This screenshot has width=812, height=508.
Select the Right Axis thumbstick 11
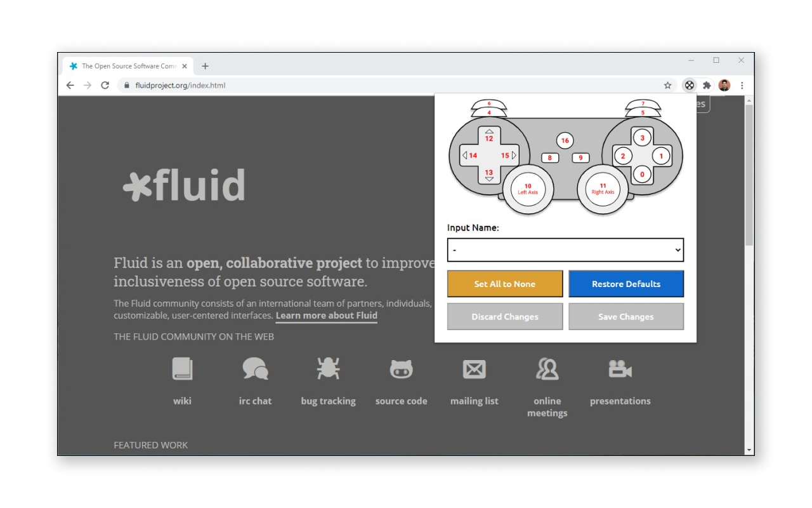pyautogui.click(x=603, y=189)
